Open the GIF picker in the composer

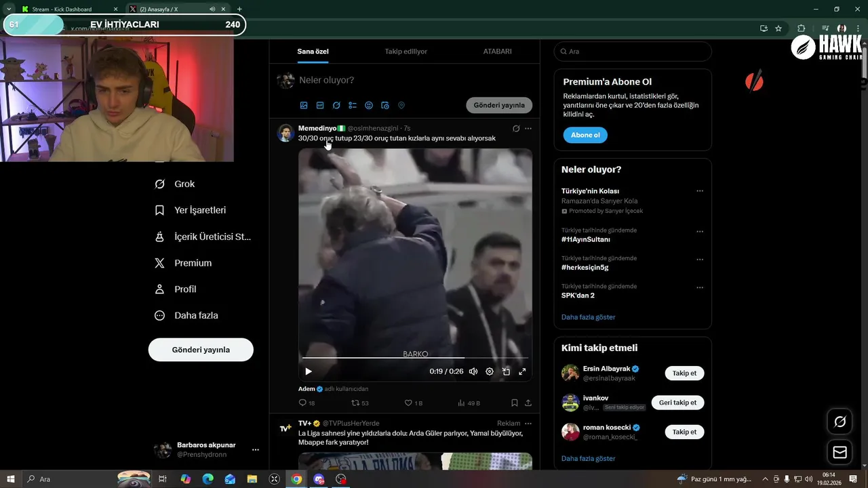pyautogui.click(x=320, y=106)
